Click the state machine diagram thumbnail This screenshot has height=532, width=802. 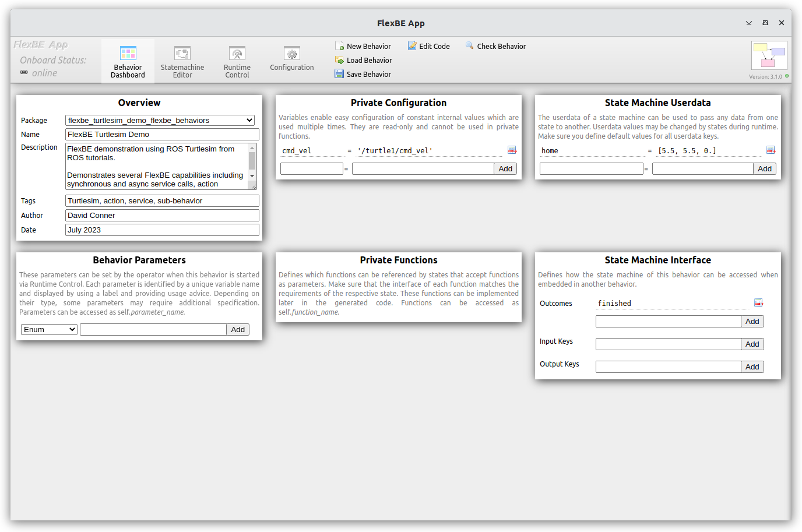(769, 55)
